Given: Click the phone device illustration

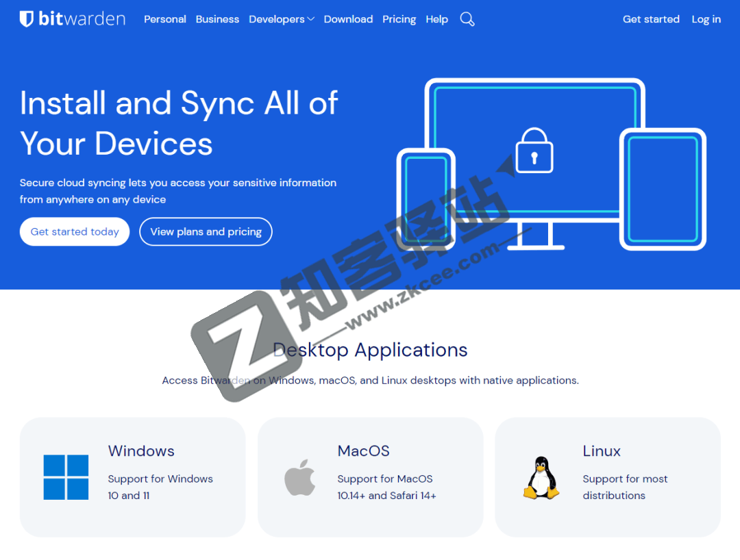Looking at the screenshot, I should click(425, 199).
